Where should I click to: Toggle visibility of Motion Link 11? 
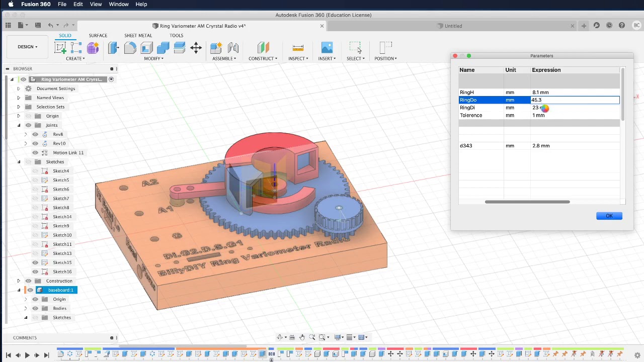[x=35, y=152]
